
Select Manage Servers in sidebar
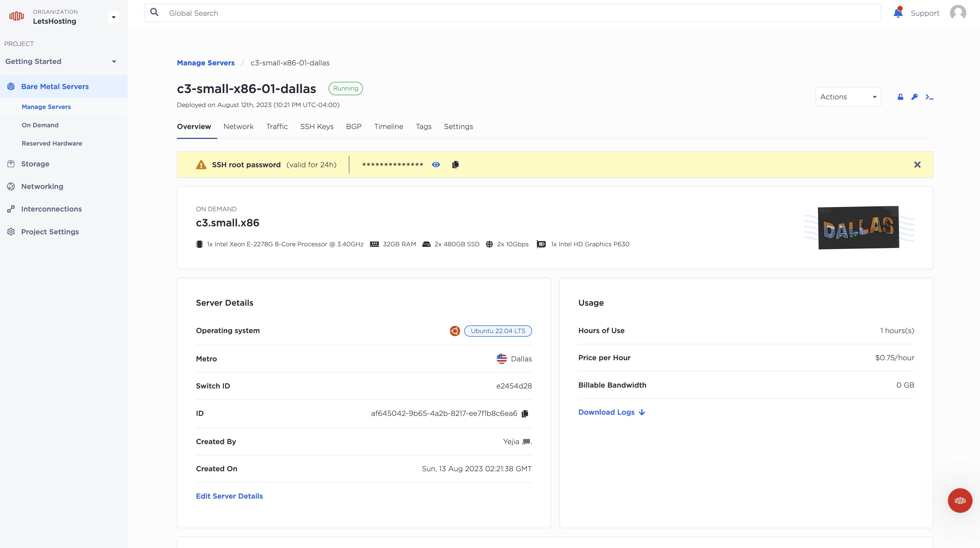tap(46, 107)
